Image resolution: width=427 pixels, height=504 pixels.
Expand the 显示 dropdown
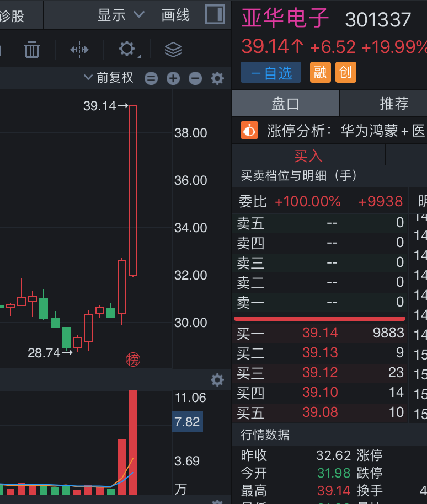[x=121, y=15]
